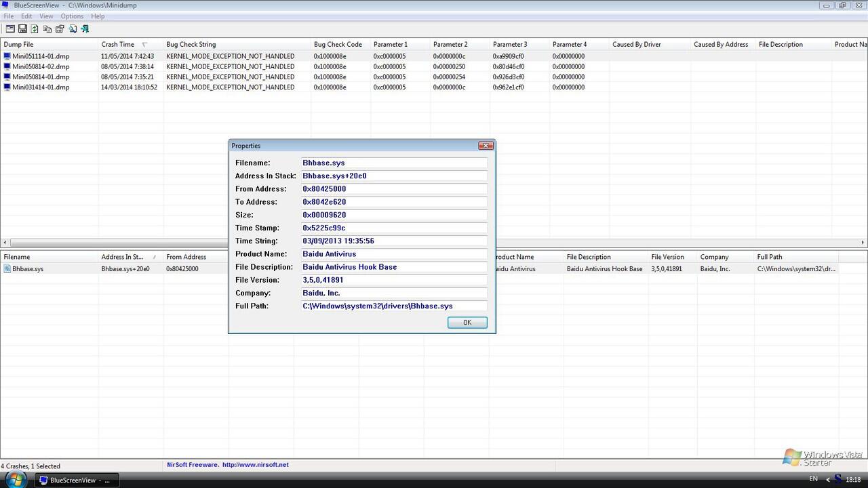Sort lower pane by Full Path header
The height and width of the screenshot is (488, 868).
click(x=797, y=257)
